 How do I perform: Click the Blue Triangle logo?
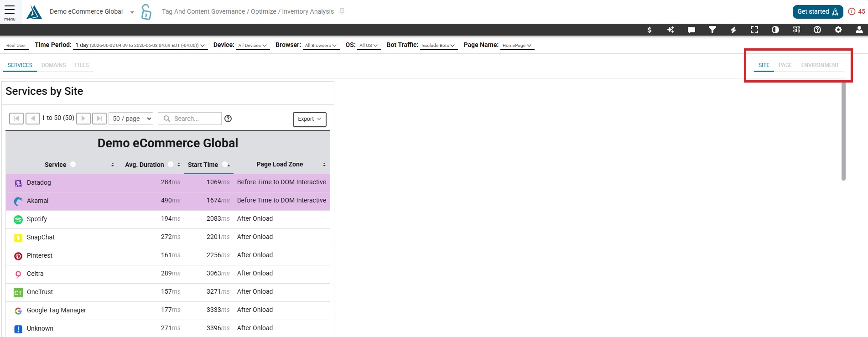(x=34, y=12)
